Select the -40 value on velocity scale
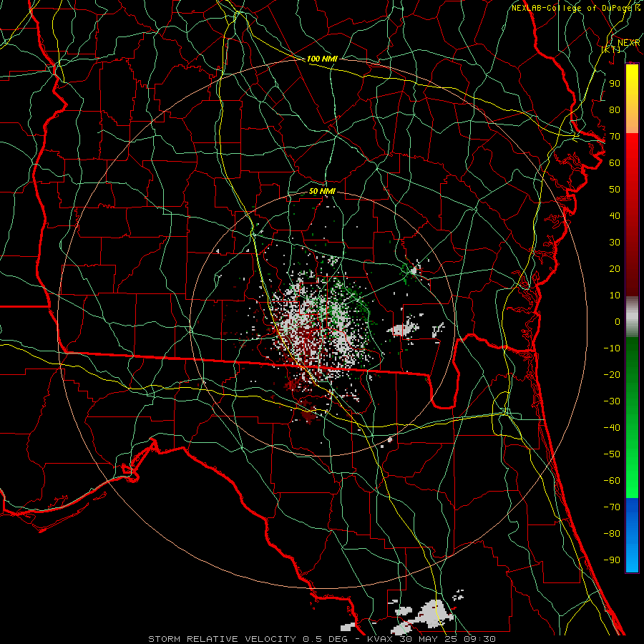This screenshot has height=644, width=644. tap(612, 428)
